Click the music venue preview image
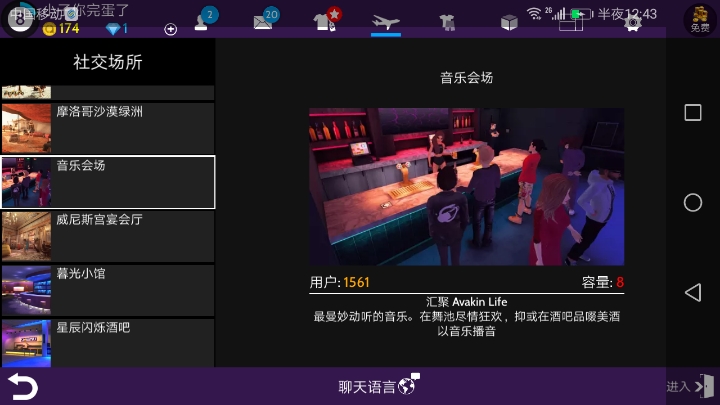720x405 pixels. 466,187
